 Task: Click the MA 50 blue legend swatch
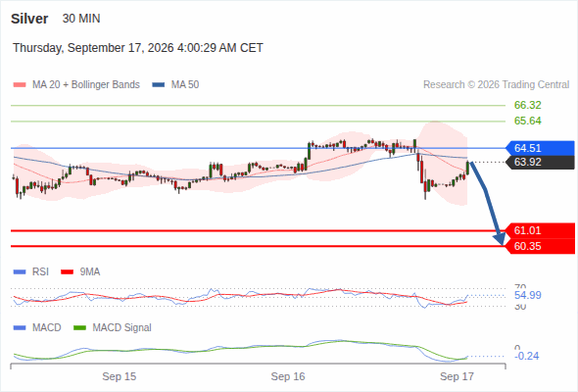click(159, 85)
